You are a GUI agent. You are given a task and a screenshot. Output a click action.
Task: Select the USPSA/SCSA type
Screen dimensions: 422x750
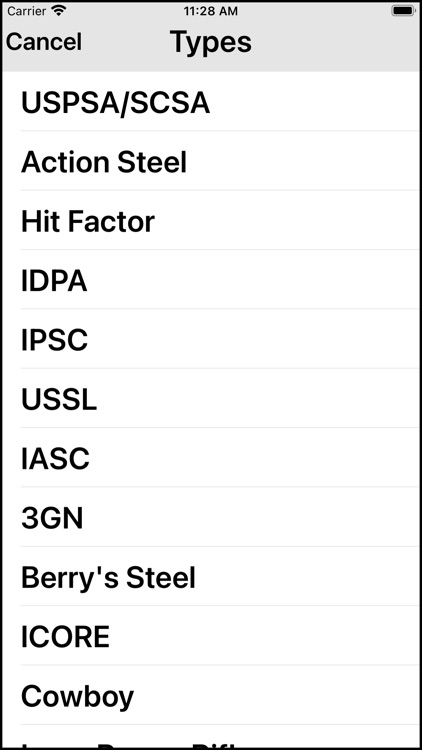tap(211, 101)
